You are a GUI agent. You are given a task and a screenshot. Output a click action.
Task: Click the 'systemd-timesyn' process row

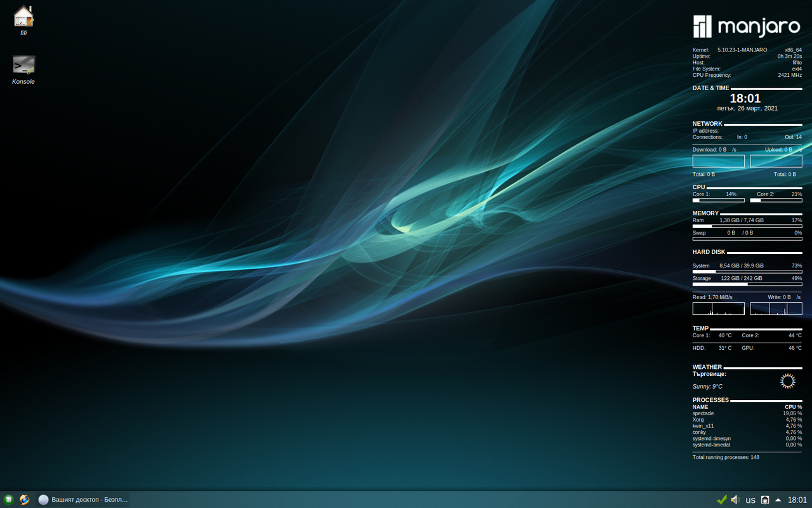pyautogui.click(x=747, y=439)
